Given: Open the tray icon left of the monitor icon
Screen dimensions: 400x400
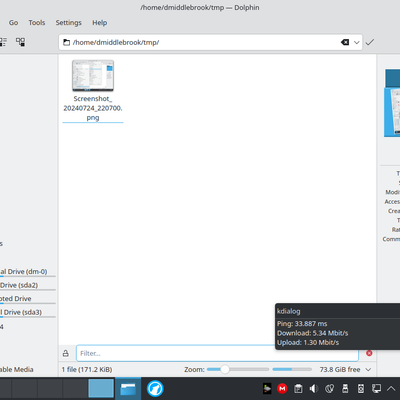Looking at the screenshot, I should point(361,388).
